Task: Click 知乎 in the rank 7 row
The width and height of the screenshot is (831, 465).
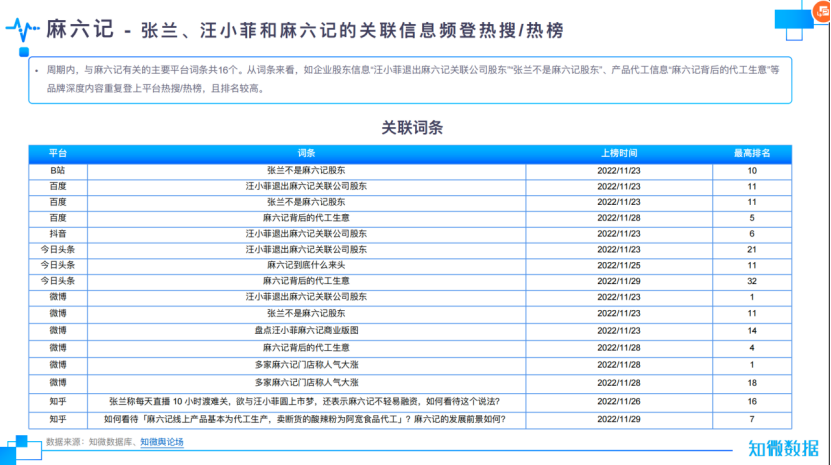Action: 58,419
